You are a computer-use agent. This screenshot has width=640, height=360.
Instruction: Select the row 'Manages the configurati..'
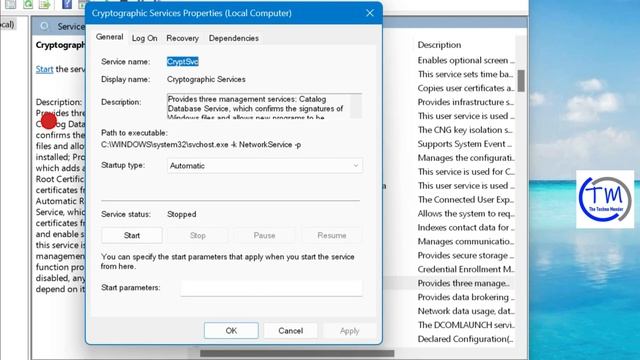pos(465,158)
